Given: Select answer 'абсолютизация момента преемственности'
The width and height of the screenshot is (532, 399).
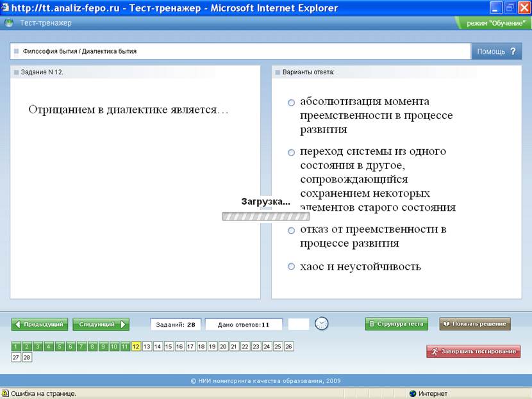Looking at the screenshot, I should point(291,102).
